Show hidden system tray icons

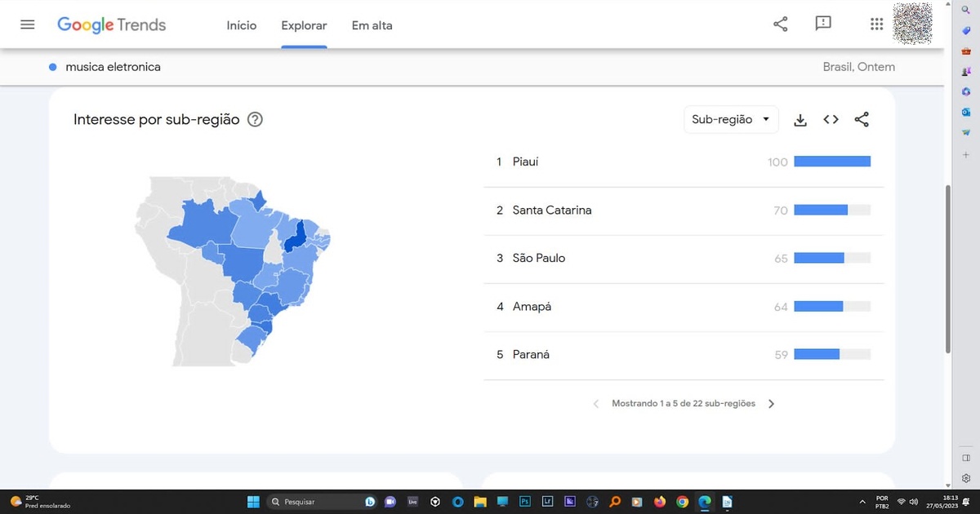point(863,502)
